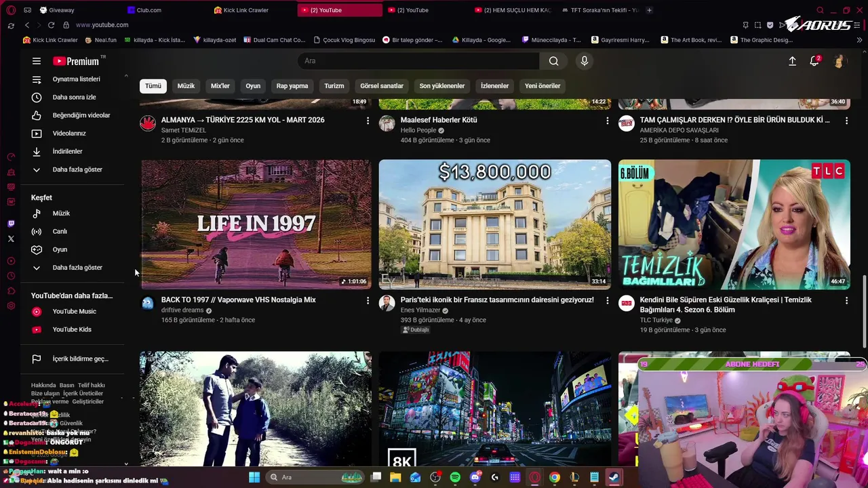Open YouTube Kids link
The image size is (868, 488).
pos(72,329)
